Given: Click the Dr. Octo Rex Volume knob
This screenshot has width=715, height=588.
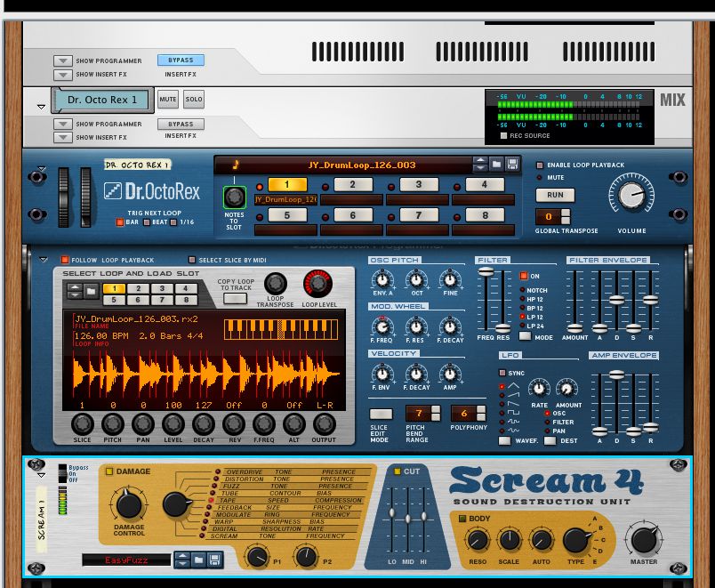Looking at the screenshot, I should click(631, 195).
